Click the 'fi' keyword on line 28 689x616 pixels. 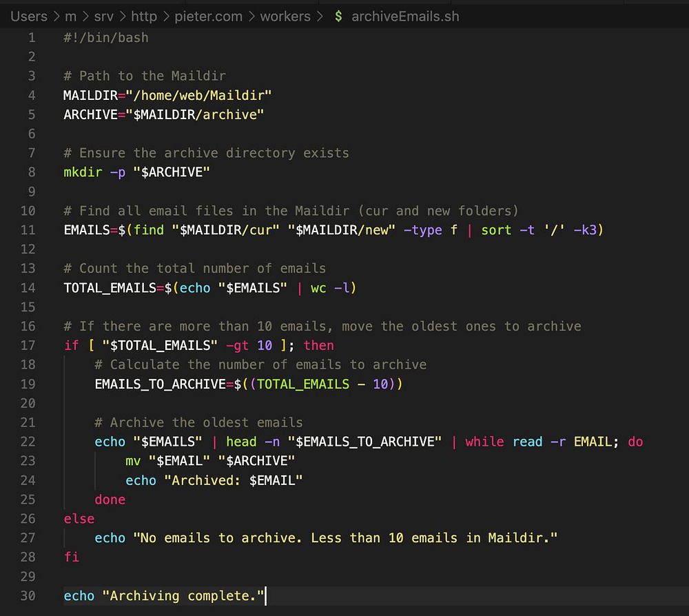point(71,557)
